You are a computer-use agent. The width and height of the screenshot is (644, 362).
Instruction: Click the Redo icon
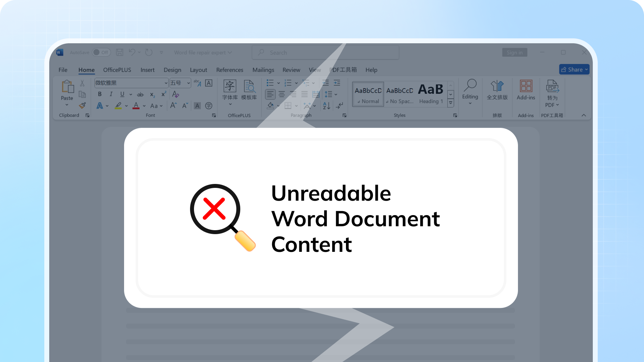(x=149, y=52)
